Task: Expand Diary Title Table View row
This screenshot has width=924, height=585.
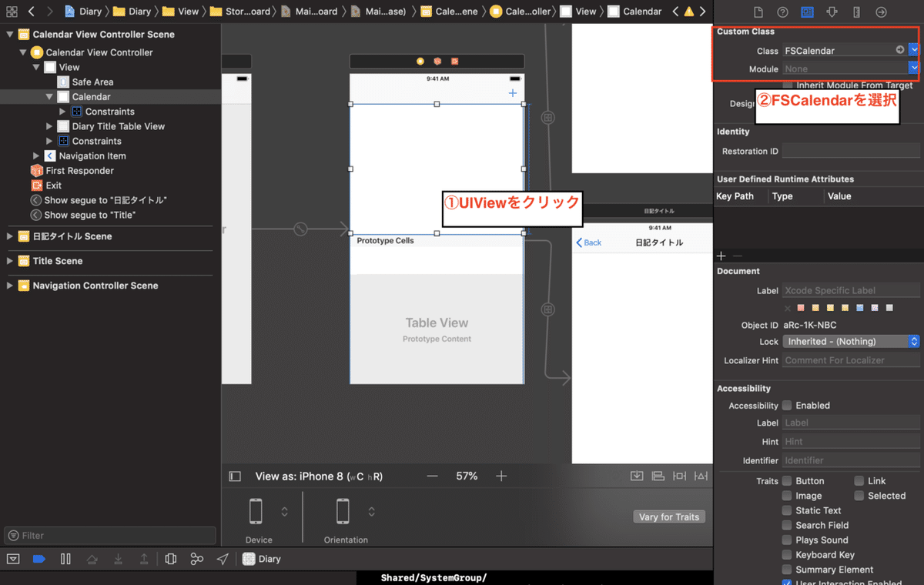Action: pyautogui.click(x=49, y=126)
